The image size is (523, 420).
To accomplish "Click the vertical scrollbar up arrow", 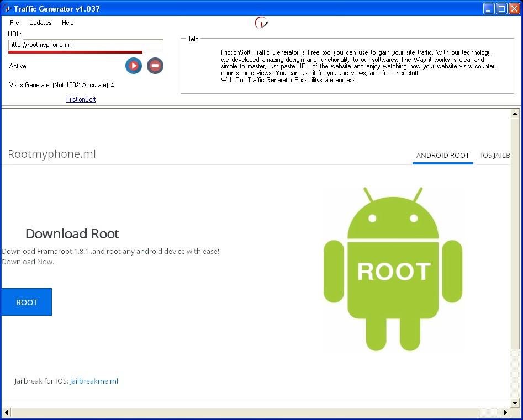I will click(515, 114).
